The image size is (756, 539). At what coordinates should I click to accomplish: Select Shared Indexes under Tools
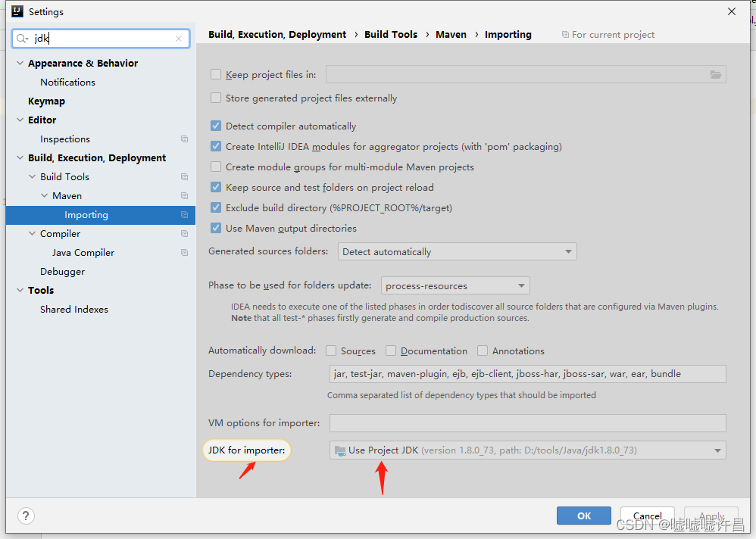[74, 309]
